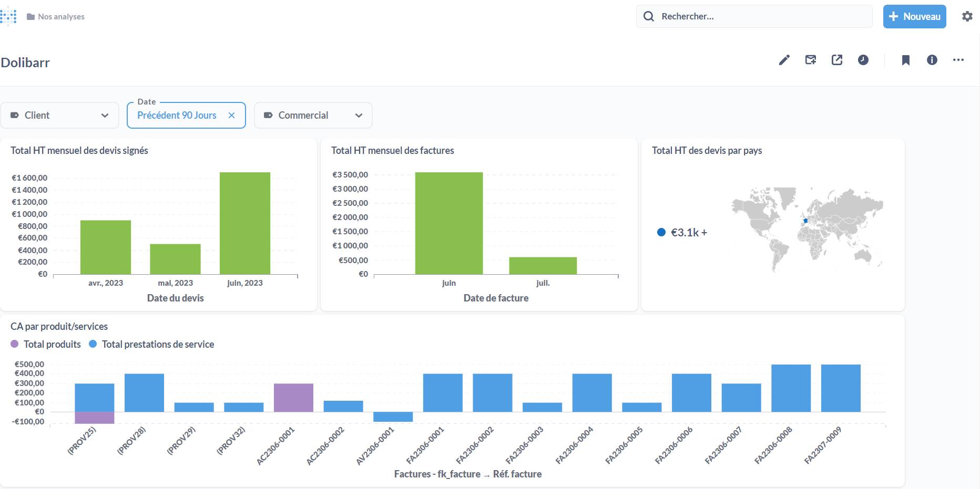
Task: Click the FA2306-0001 bar
Action: click(443, 393)
